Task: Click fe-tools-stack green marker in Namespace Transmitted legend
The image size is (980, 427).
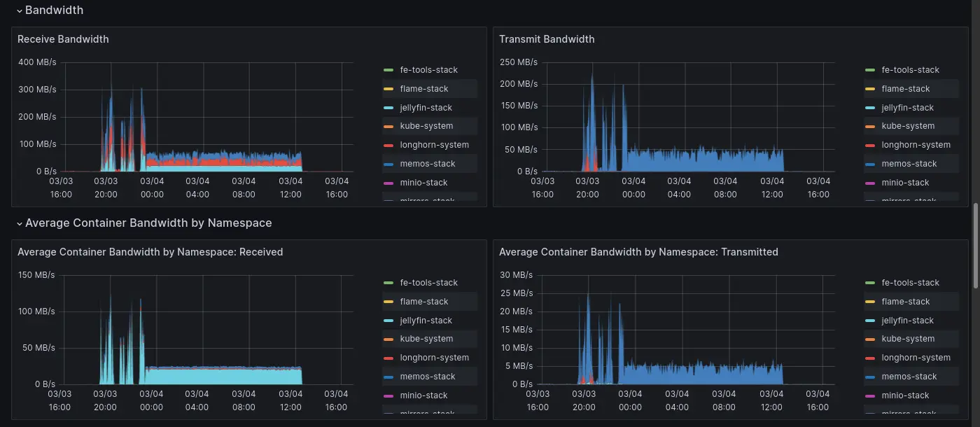Action: point(870,283)
